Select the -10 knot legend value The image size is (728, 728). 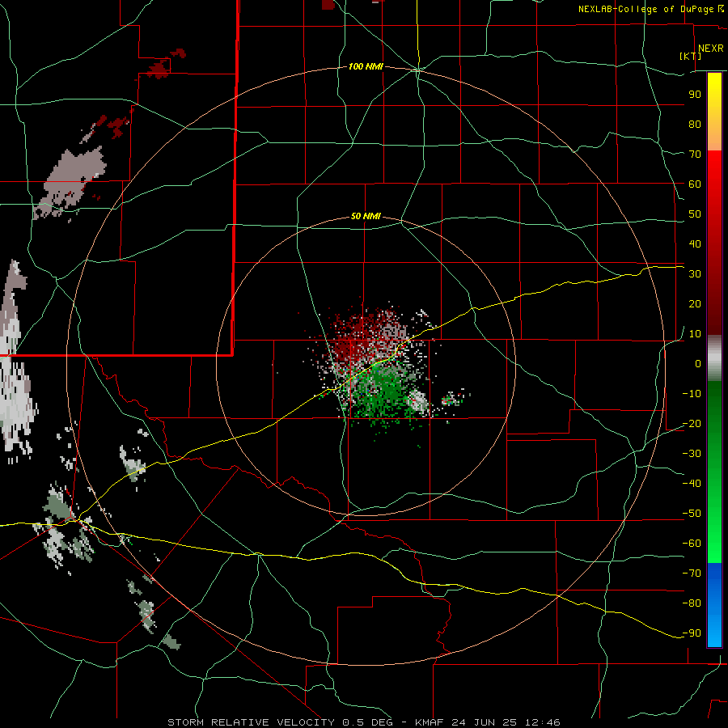click(x=692, y=394)
